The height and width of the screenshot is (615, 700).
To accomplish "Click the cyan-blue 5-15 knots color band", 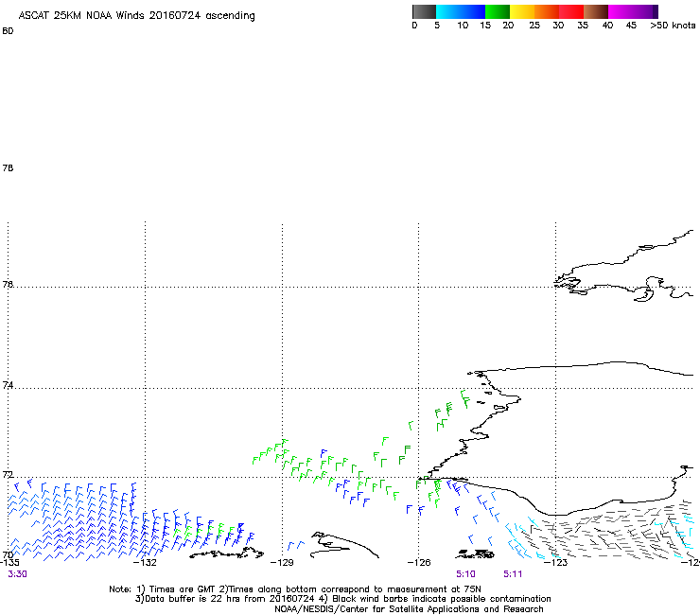I will tap(461, 11).
